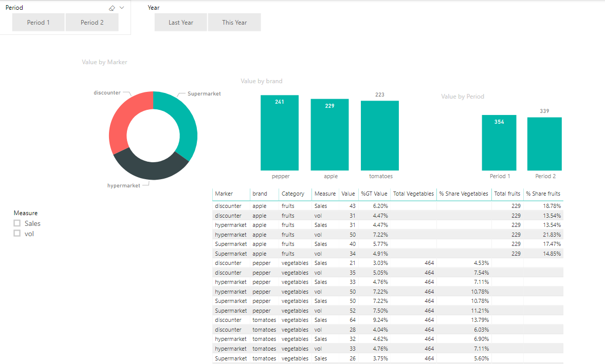Filter by Last Year button
605x364 pixels.
pos(180,23)
